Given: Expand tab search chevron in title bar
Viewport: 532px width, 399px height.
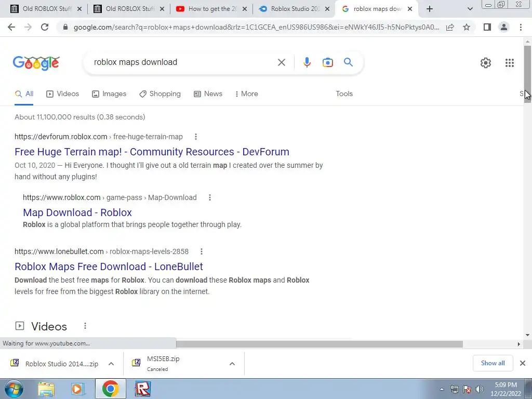Looking at the screenshot, I should [470, 9].
